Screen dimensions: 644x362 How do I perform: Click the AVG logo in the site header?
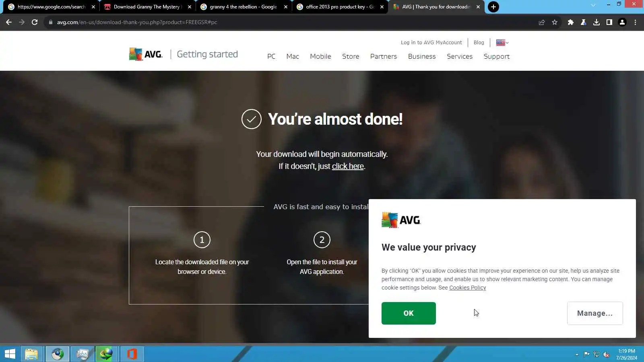coord(146,54)
